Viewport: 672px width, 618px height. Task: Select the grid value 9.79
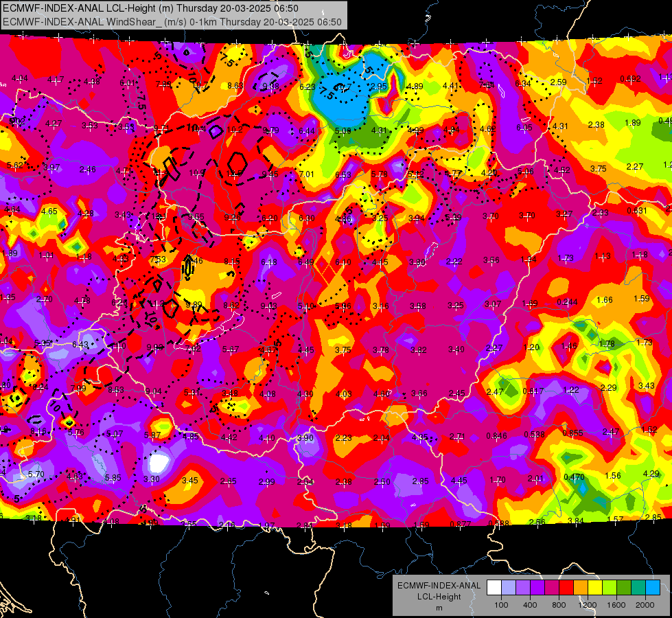pos(270,130)
